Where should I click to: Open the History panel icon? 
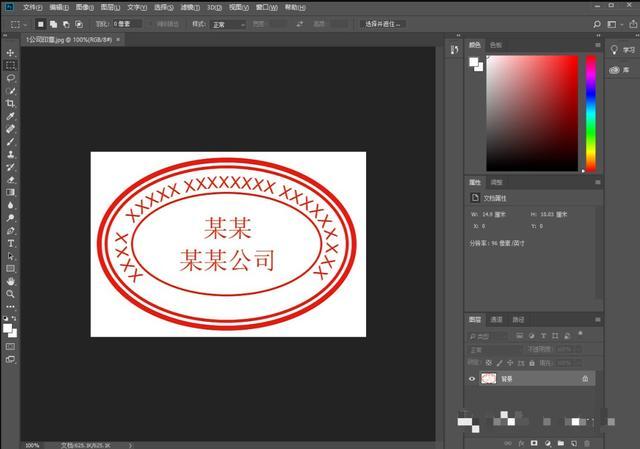(x=455, y=50)
